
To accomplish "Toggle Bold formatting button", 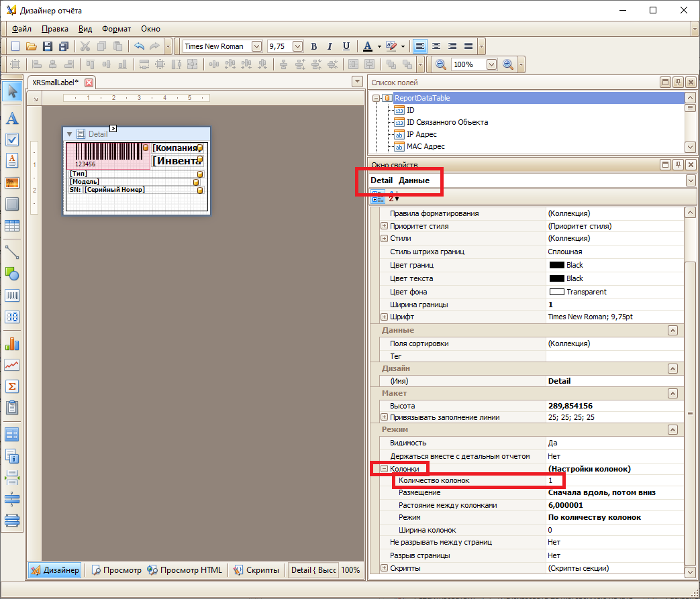I will (314, 46).
